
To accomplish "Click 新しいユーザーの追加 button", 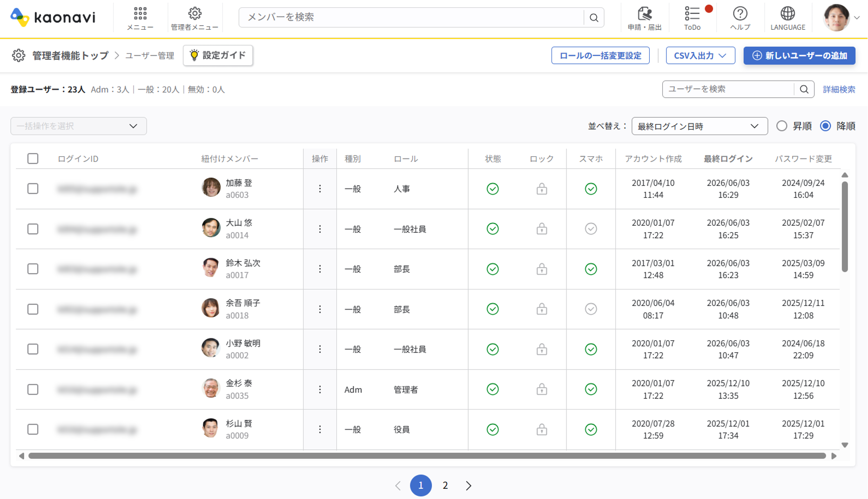I will point(799,55).
